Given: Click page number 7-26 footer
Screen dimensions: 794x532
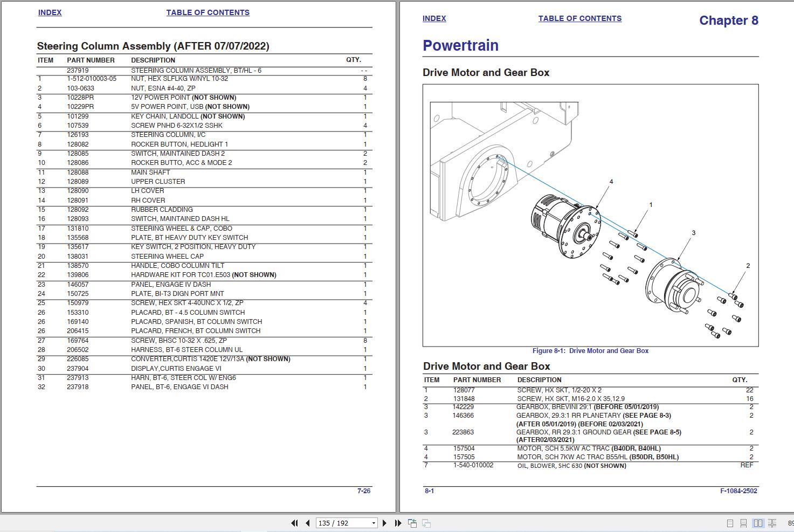Looking at the screenshot, I should click(x=364, y=491).
